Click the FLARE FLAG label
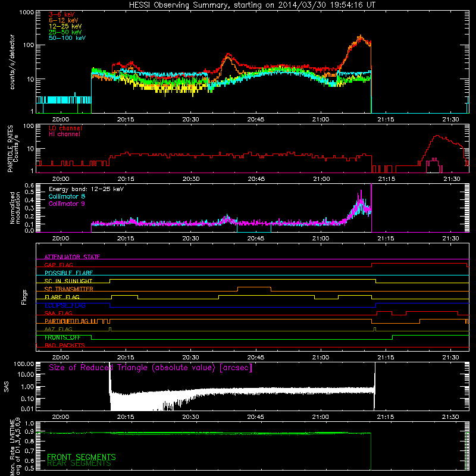The height and width of the screenshot is (476, 476). click(62, 297)
